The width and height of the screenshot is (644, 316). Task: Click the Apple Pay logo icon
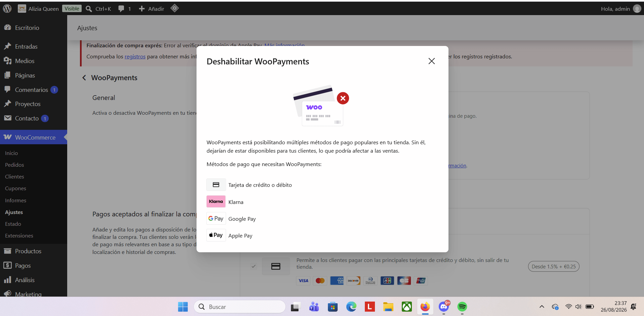pos(216,235)
